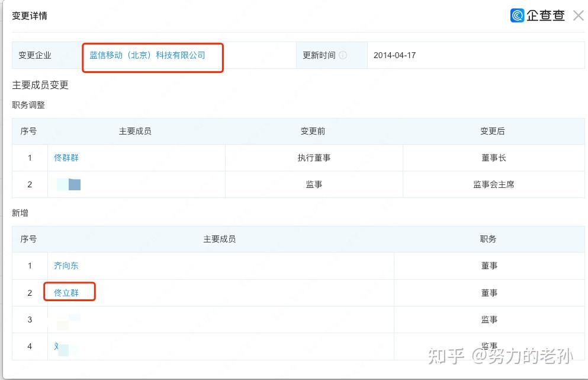Click the blurred member name beside 监事会主席
The width and height of the screenshot is (588, 380).
coord(70,184)
